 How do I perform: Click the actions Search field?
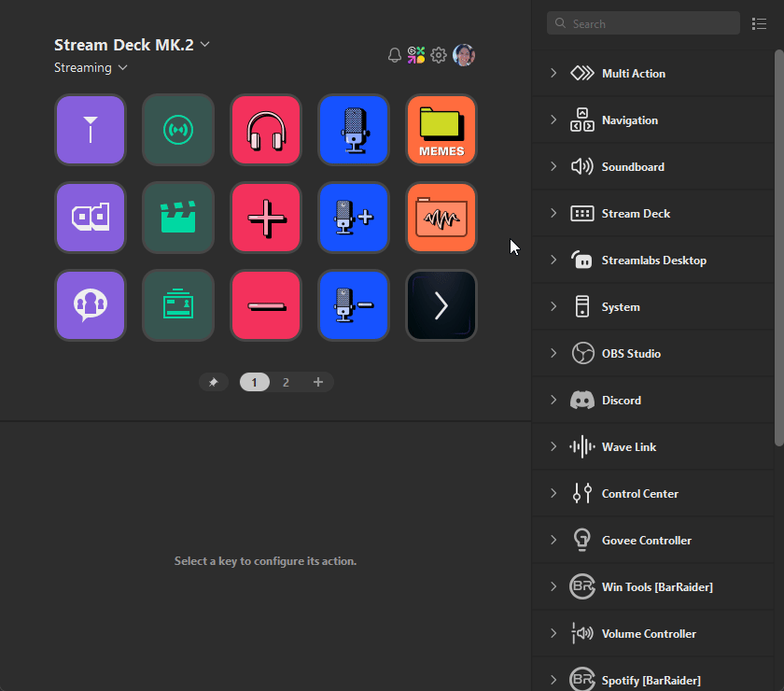pyautogui.click(x=644, y=23)
